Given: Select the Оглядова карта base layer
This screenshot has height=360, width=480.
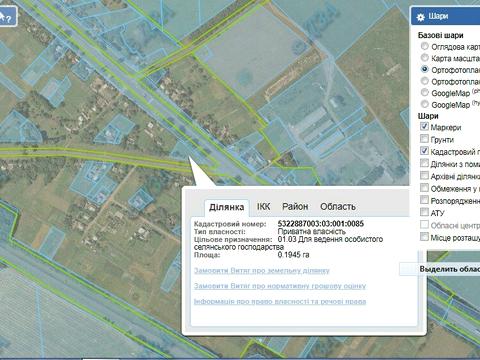Looking at the screenshot, I should (x=424, y=46).
